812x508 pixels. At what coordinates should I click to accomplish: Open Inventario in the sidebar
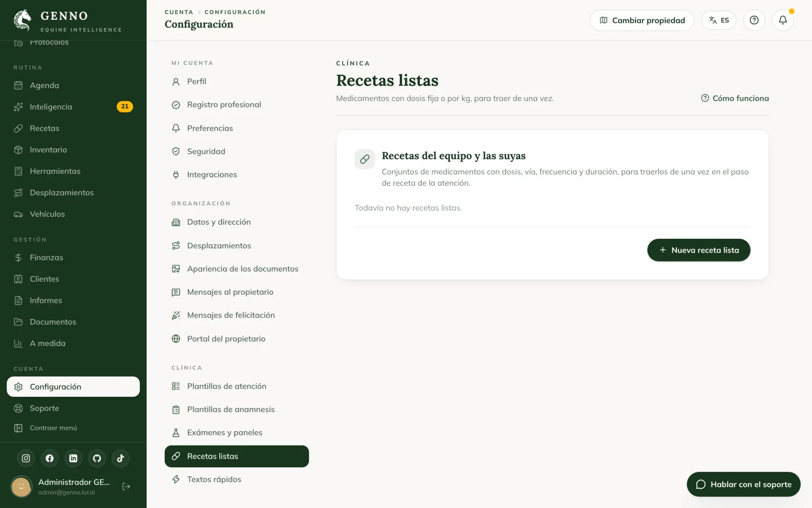point(73,150)
